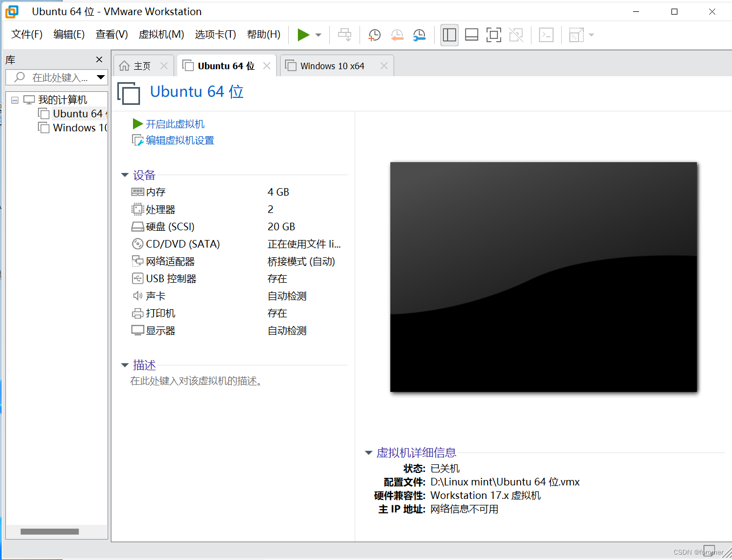Click the VMware Workstation logo icon
732x560 pixels.
coord(11,11)
